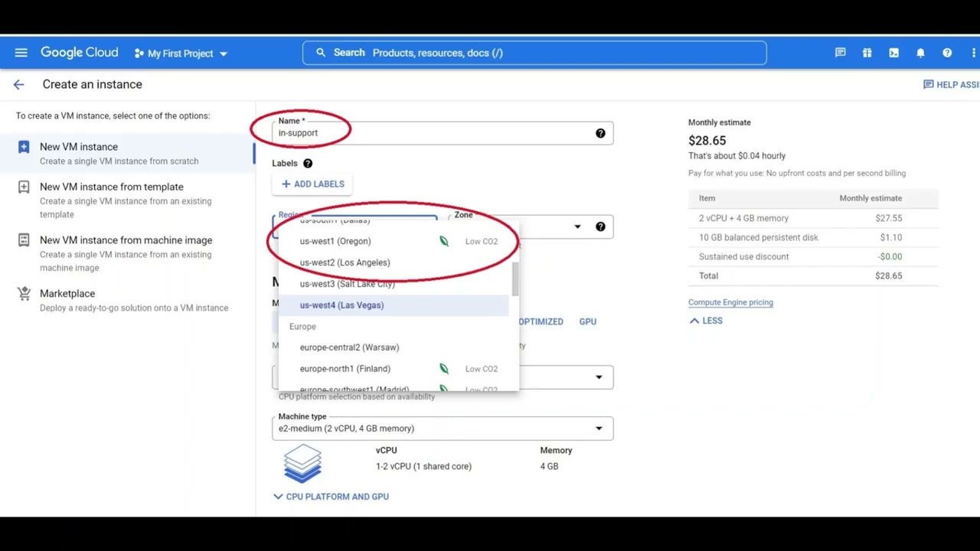The height and width of the screenshot is (551, 980).
Task: Click the stacked layers machine icon
Action: coord(302,463)
